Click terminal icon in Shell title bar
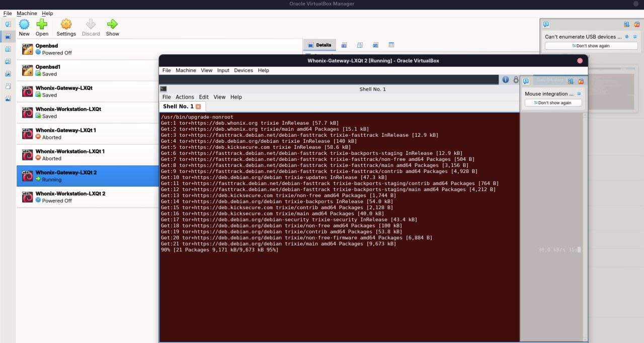Screen dimensions: 644x343 (164, 89)
